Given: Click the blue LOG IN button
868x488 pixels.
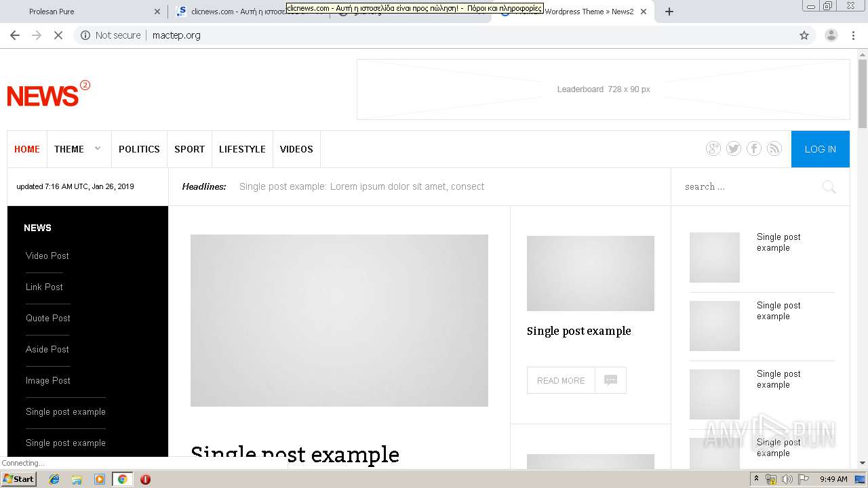Looking at the screenshot, I should (821, 149).
